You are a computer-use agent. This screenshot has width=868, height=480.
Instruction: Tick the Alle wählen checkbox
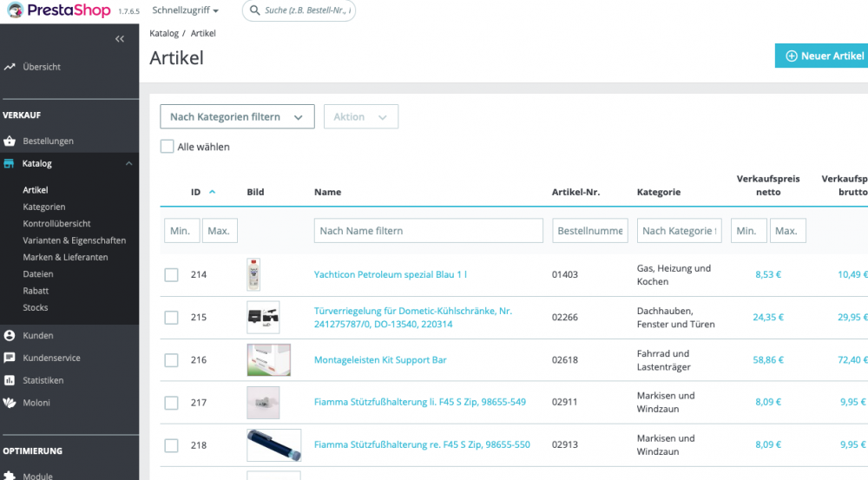(x=168, y=147)
